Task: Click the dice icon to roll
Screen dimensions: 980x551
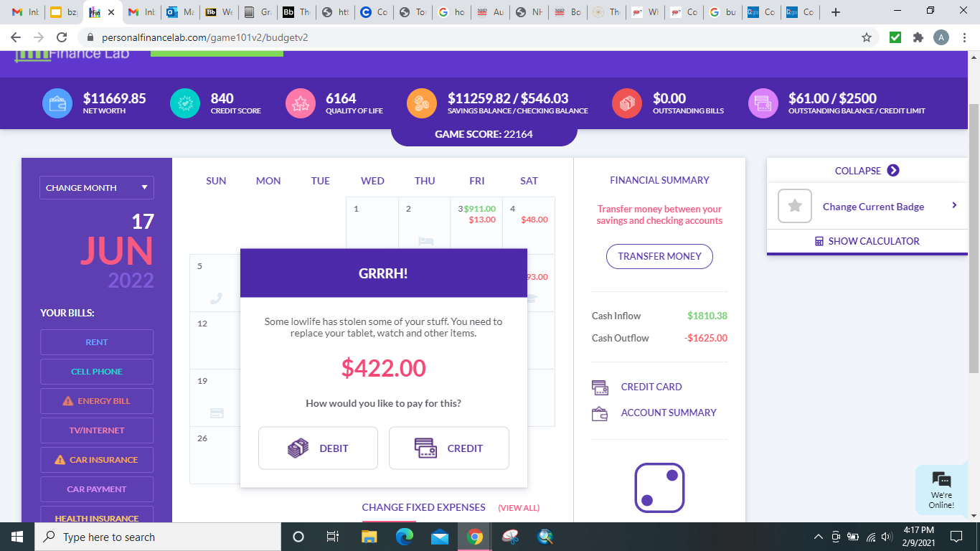Action: coord(659,486)
